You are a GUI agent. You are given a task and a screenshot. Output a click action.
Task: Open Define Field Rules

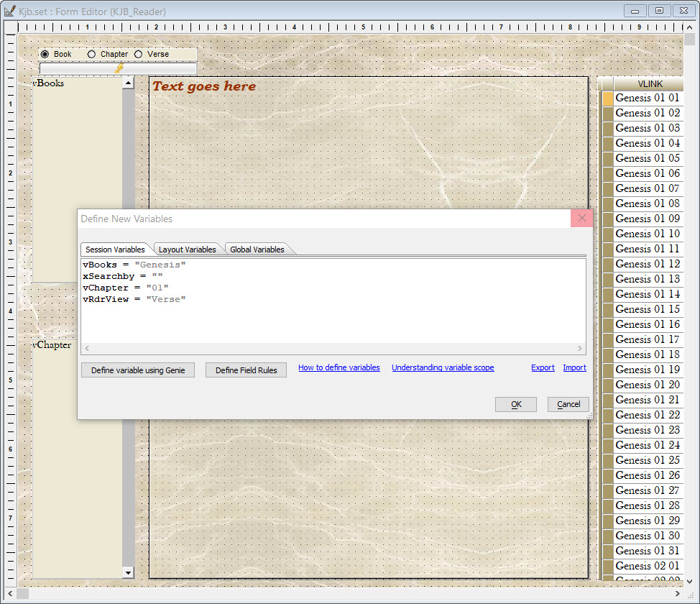click(246, 369)
